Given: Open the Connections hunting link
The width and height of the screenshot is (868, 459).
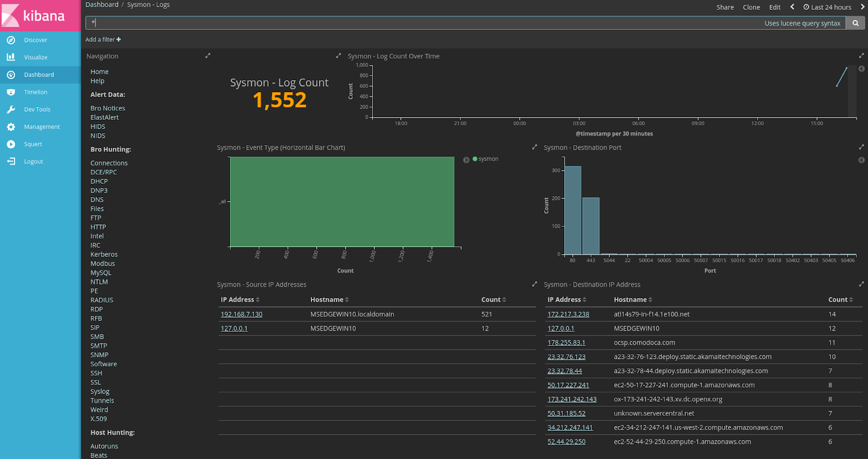Looking at the screenshot, I should click(x=109, y=163).
